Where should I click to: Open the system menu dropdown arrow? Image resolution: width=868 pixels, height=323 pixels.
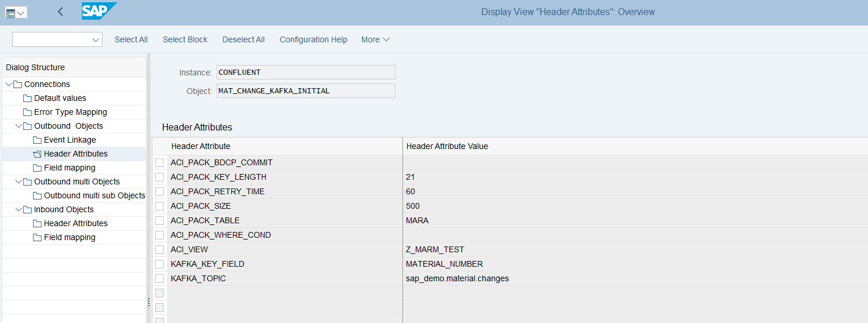click(x=21, y=13)
